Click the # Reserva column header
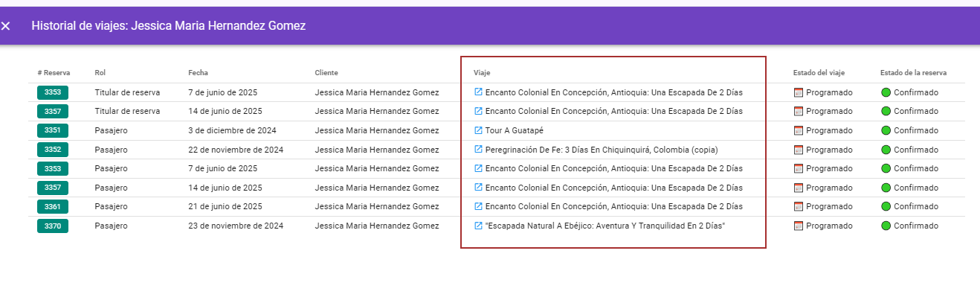Image resolution: width=980 pixels, height=306 pixels. point(54,73)
